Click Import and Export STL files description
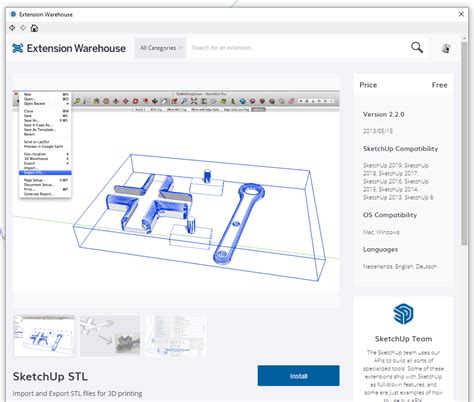Viewport: 474px width, 402px height. click(77, 393)
